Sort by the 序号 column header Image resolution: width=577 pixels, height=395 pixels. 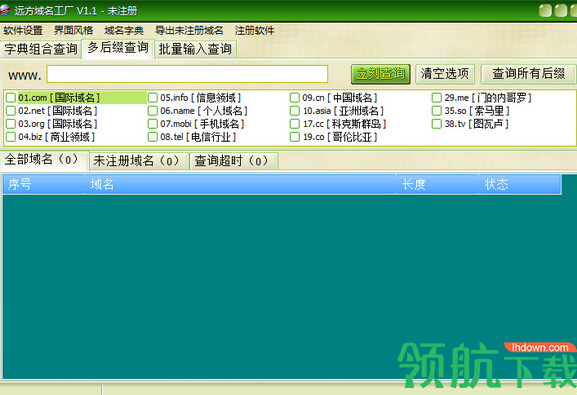[x=44, y=184]
